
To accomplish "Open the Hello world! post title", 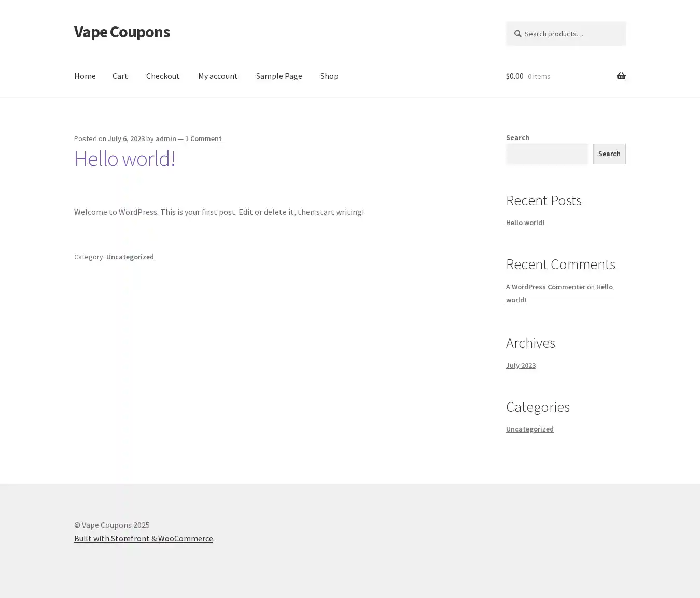I will [124, 158].
